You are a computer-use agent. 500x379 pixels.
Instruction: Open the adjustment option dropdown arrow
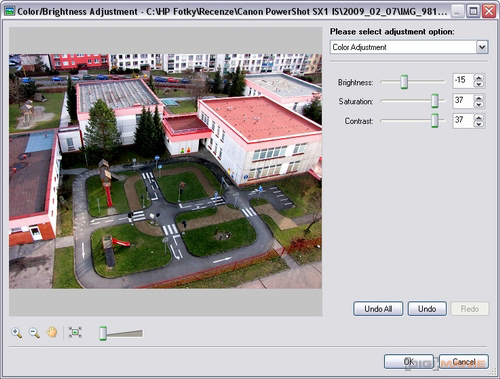[x=482, y=47]
